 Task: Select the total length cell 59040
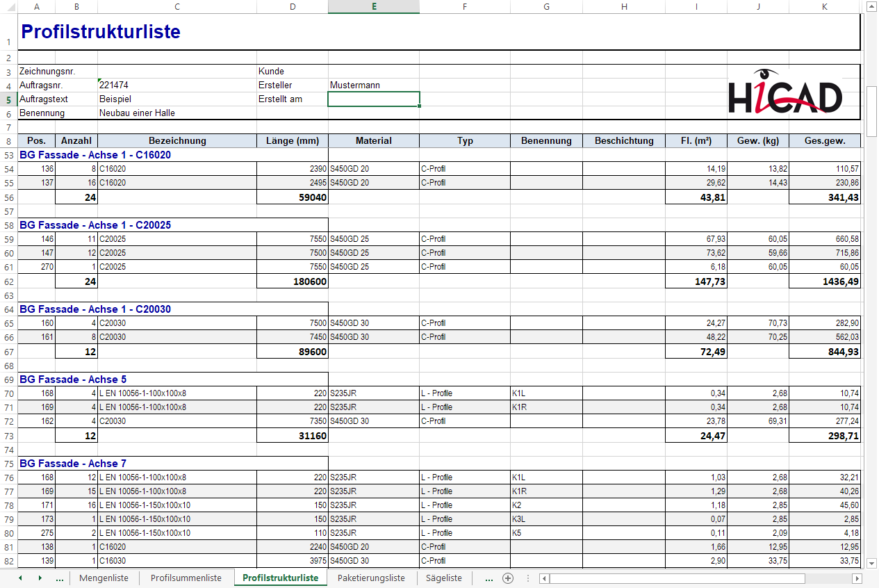click(x=293, y=197)
